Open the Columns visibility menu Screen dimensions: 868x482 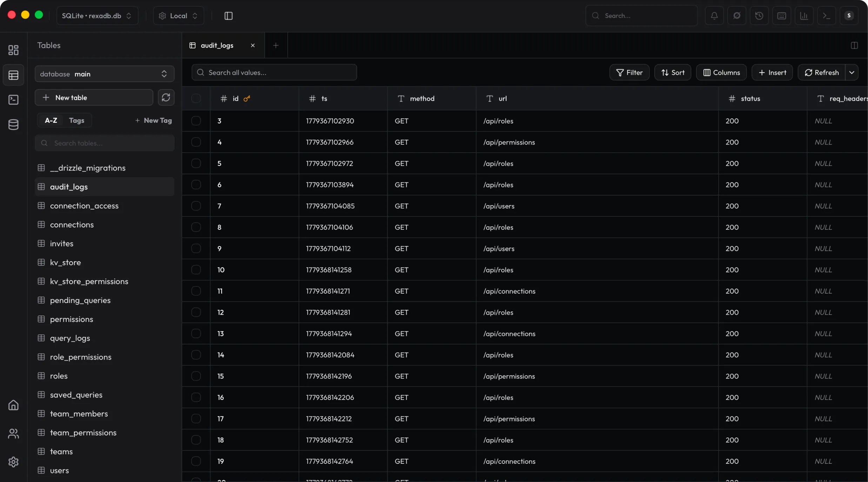[x=721, y=73]
